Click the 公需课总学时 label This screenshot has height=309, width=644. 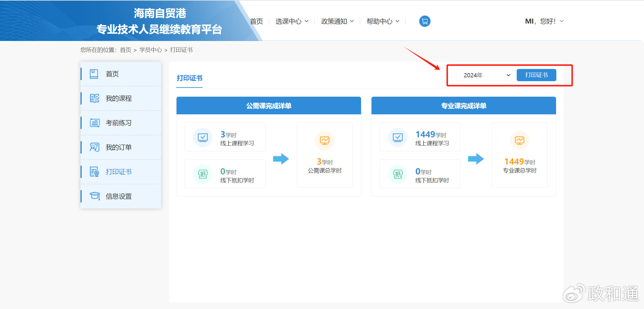point(325,170)
